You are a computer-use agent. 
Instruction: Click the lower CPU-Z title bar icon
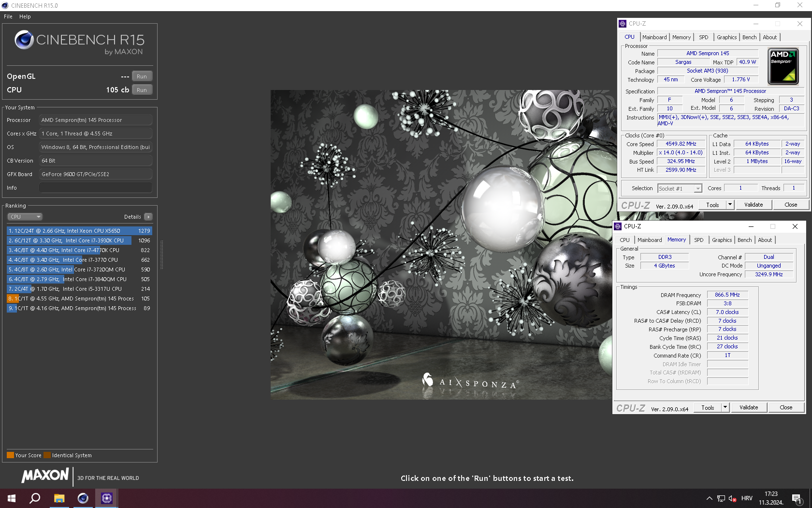coord(618,226)
